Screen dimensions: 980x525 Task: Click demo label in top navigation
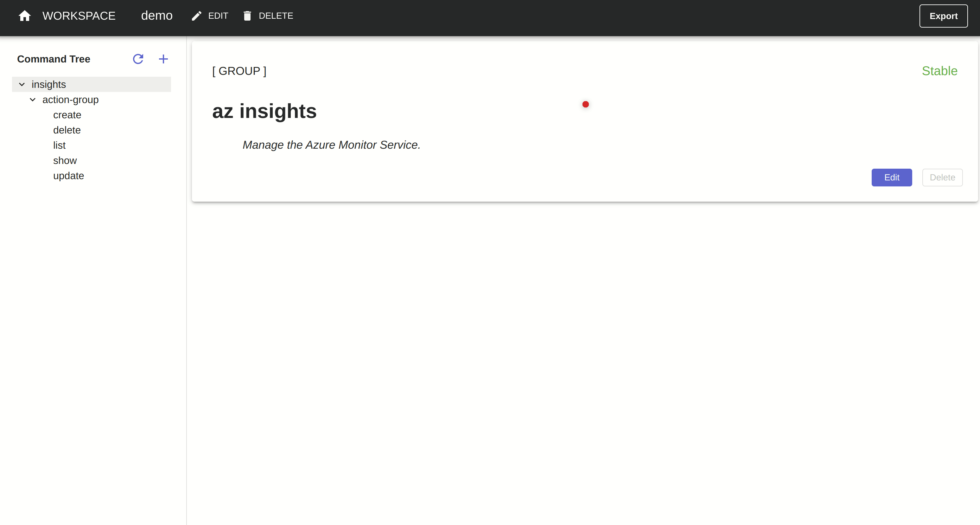coord(157,16)
